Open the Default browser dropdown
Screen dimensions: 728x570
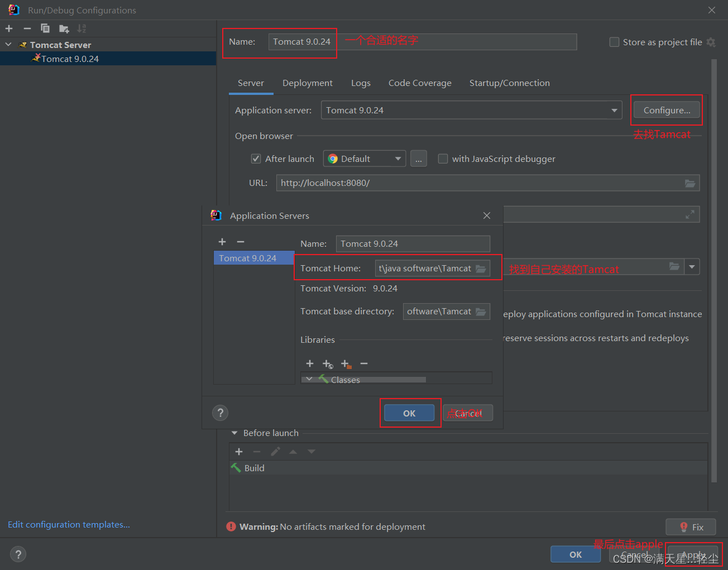click(365, 159)
